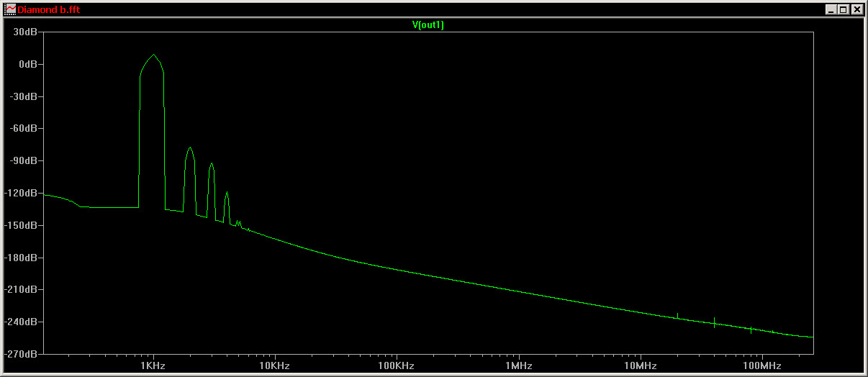This screenshot has height=377, width=868.
Task: Click the 0dB vertical axis label
Action: pos(29,65)
